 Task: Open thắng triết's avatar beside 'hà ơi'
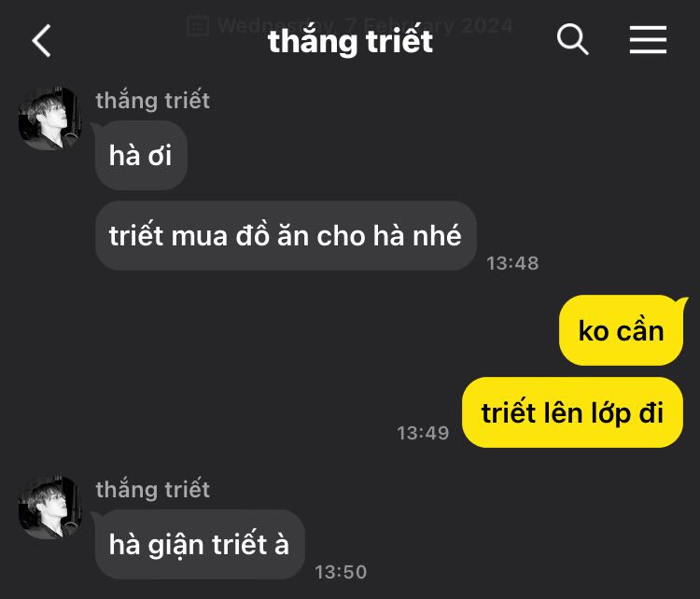pos(50,118)
